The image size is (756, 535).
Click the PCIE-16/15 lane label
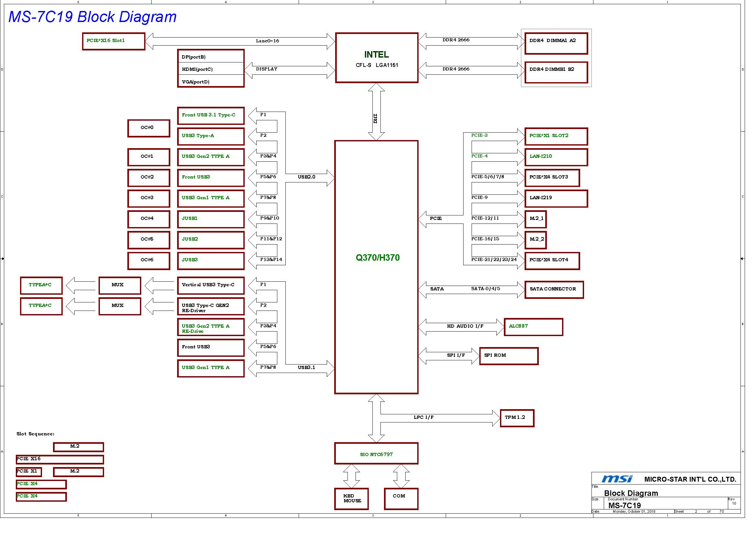click(485, 239)
